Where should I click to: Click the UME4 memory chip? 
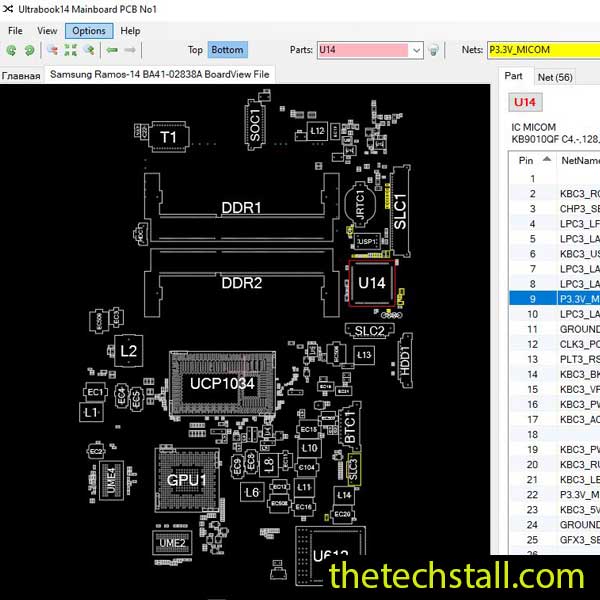tap(111, 480)
